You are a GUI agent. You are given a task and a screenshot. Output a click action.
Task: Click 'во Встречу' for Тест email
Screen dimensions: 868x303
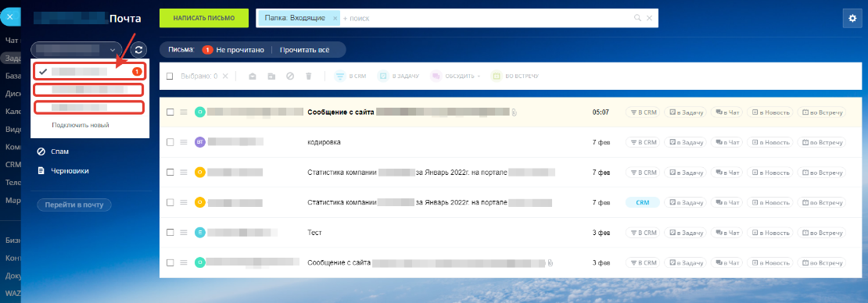click(x=822, y=233)
